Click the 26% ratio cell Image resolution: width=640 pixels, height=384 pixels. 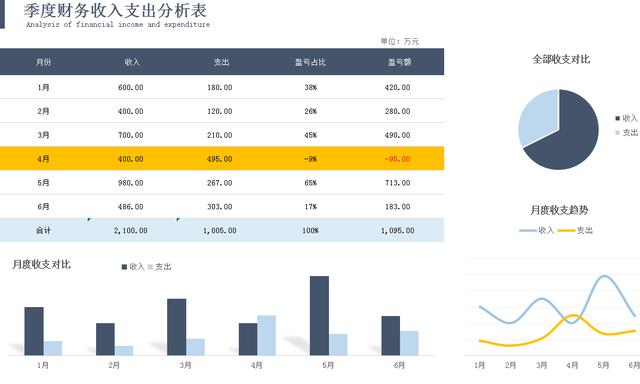(310, 111)
